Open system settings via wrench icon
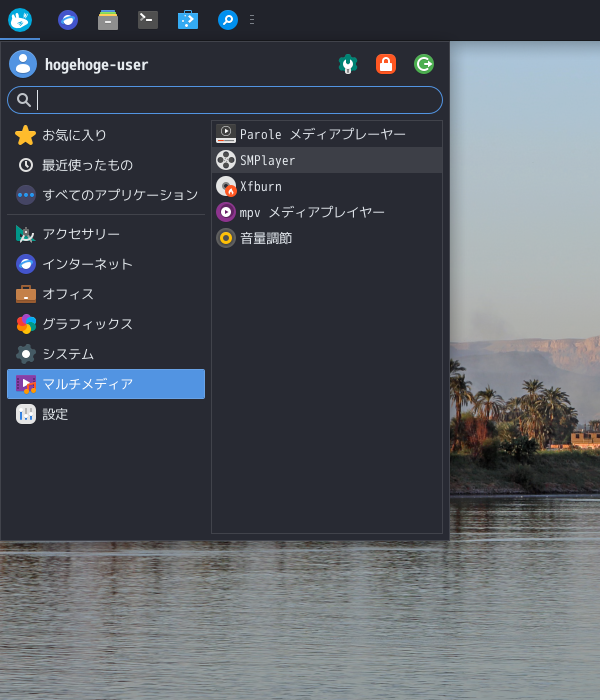The width and height of the screenshot is (600, 700). pos(348,64)
